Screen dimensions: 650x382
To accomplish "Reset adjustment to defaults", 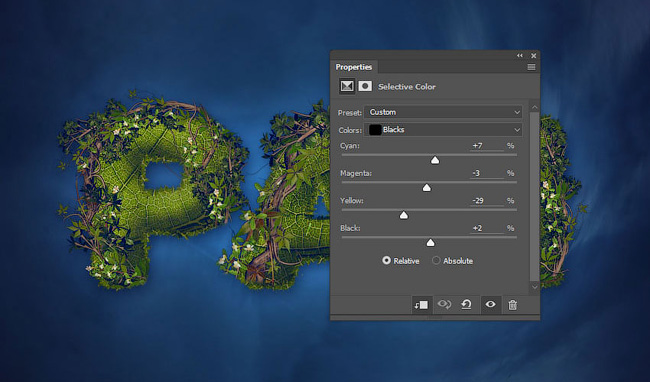I will (466, 305).
